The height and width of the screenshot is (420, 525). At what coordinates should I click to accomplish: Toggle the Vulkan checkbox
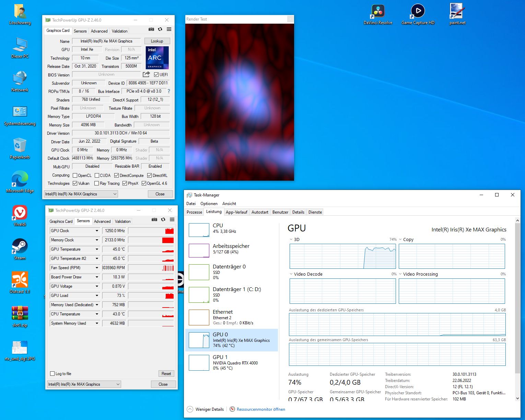point(75,183)
